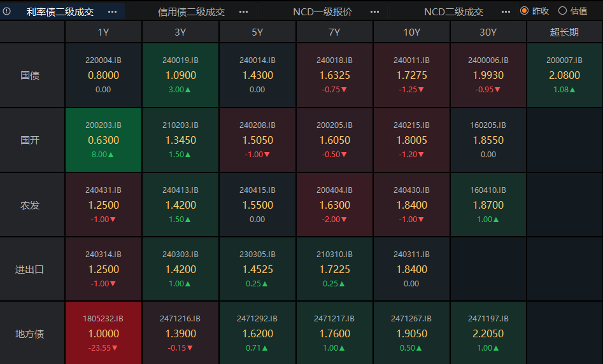The image size is (603, 364).
Task: Click the 超长期 column header
Action: [564, 32]
